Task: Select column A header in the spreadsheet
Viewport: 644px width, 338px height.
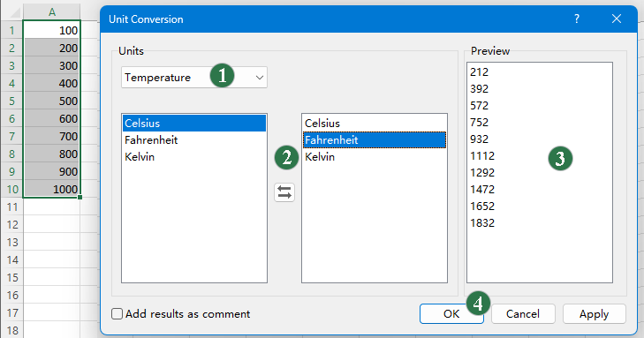Action: pos(52,11)
